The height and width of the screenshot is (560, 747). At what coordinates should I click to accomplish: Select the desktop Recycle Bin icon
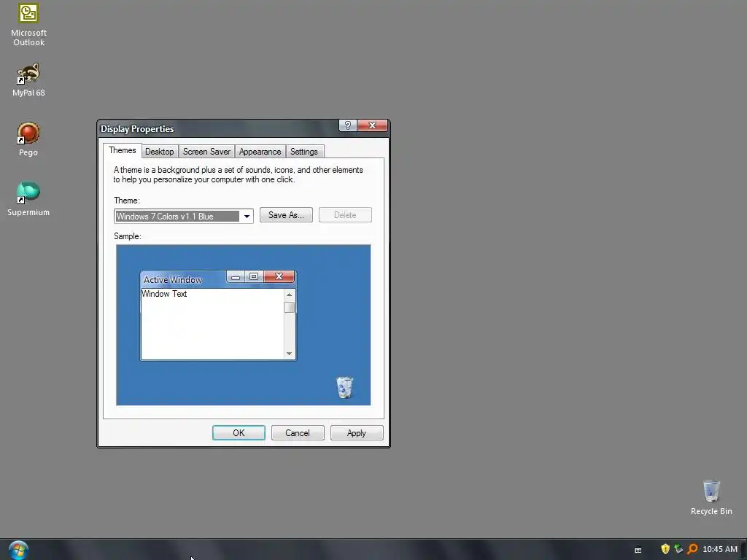point(711,497)
